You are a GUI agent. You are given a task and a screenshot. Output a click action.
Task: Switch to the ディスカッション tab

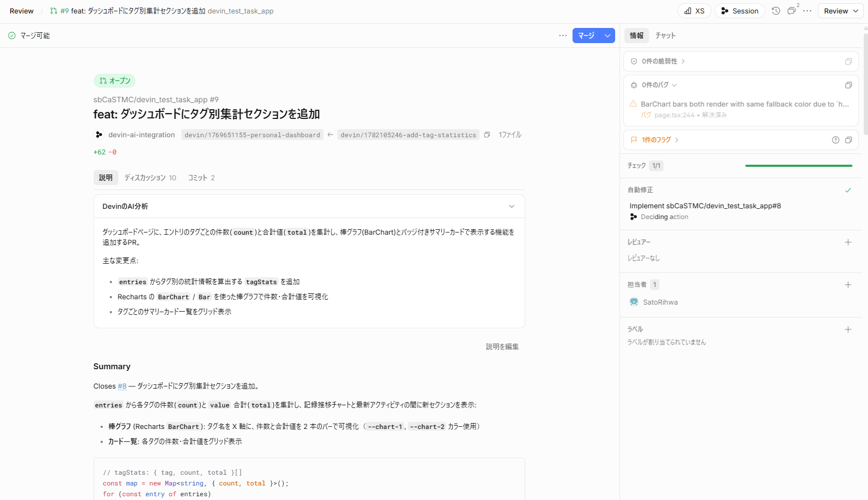(150, 178)
